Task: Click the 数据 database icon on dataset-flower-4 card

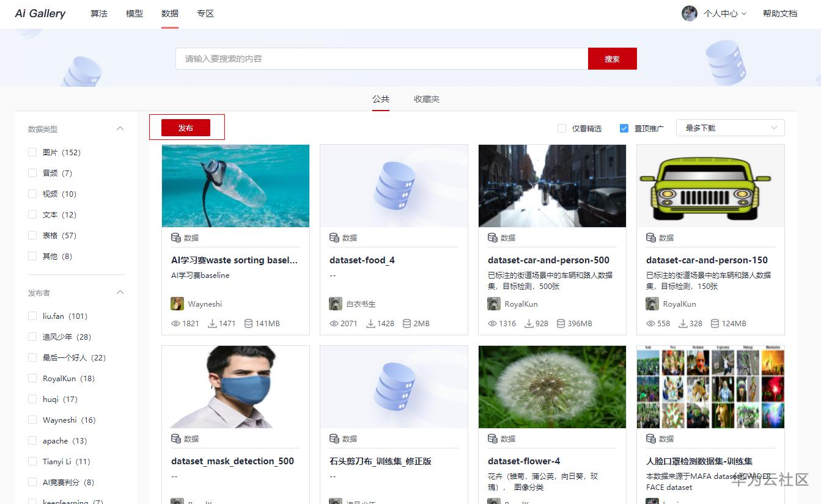Action: (492, 439)
